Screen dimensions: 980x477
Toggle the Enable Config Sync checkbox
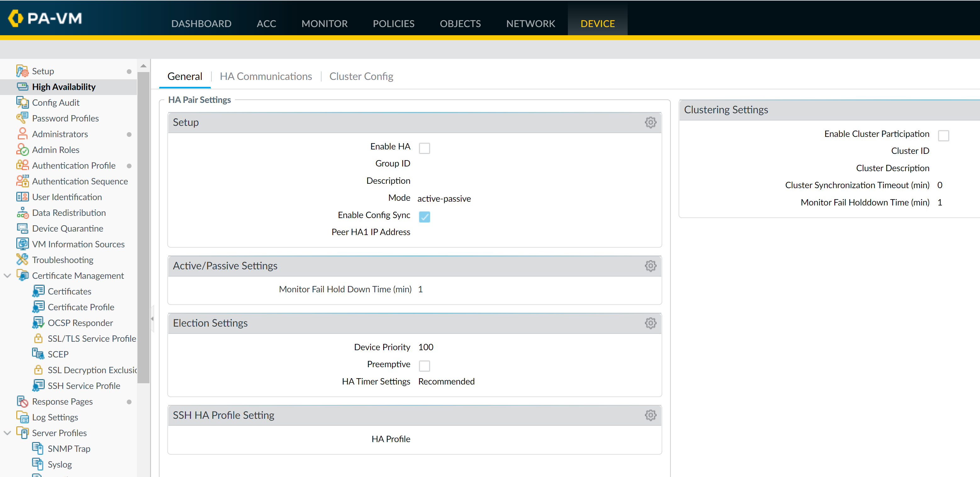pyautogui.click(x=424, y=216)
